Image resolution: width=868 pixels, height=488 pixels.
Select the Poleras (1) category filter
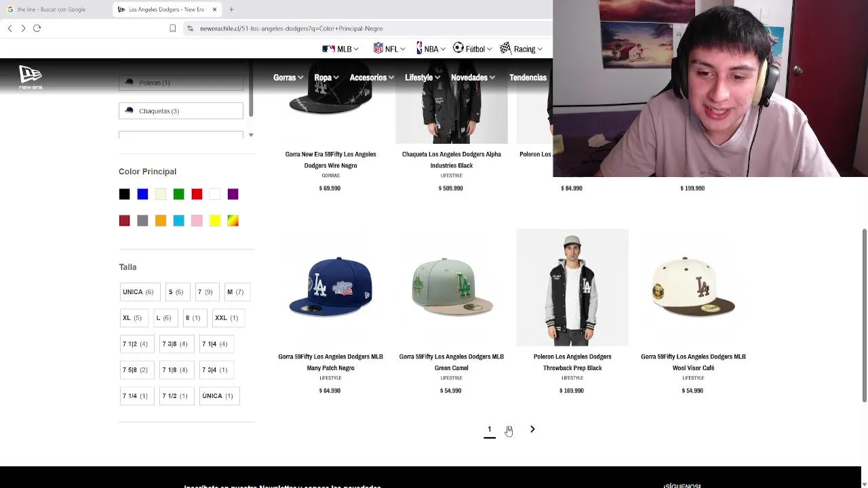click(181, 83)
